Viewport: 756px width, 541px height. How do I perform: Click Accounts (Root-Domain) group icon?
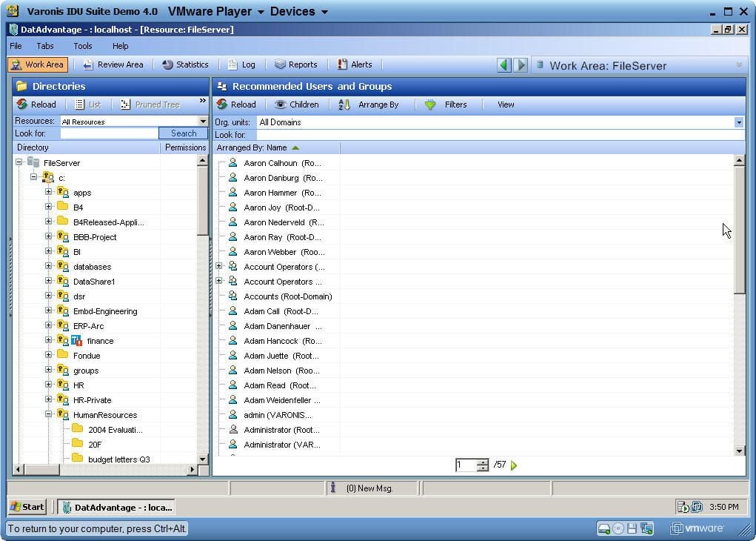click(x=233, y=296)
